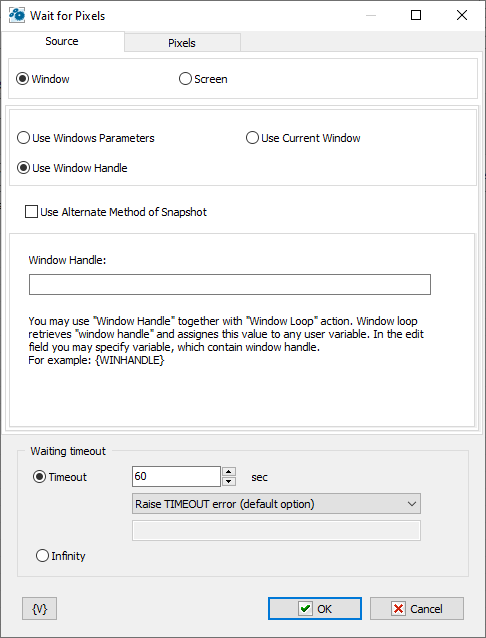Open dropdown arrow of timeout action combo

tap(412, 504)
